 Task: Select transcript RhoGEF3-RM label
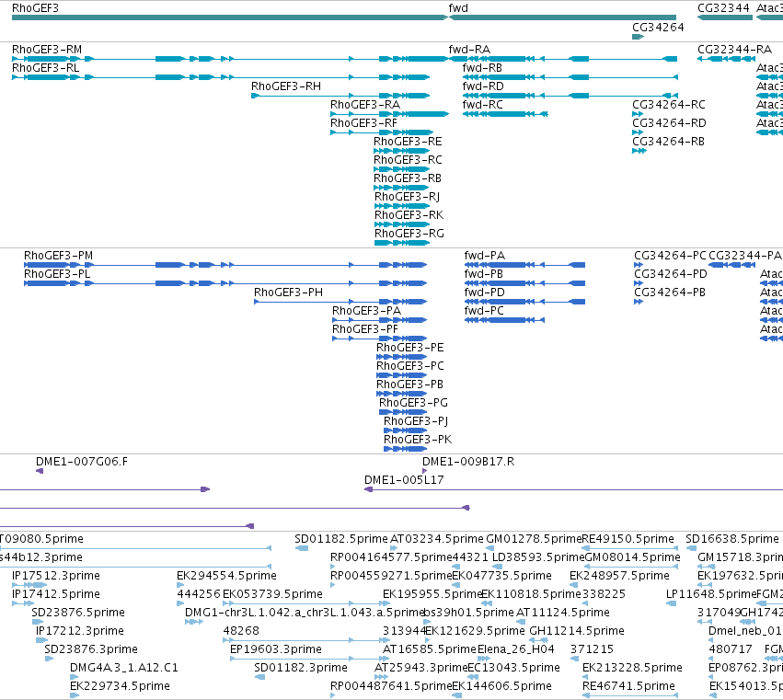tap(46, 50)
